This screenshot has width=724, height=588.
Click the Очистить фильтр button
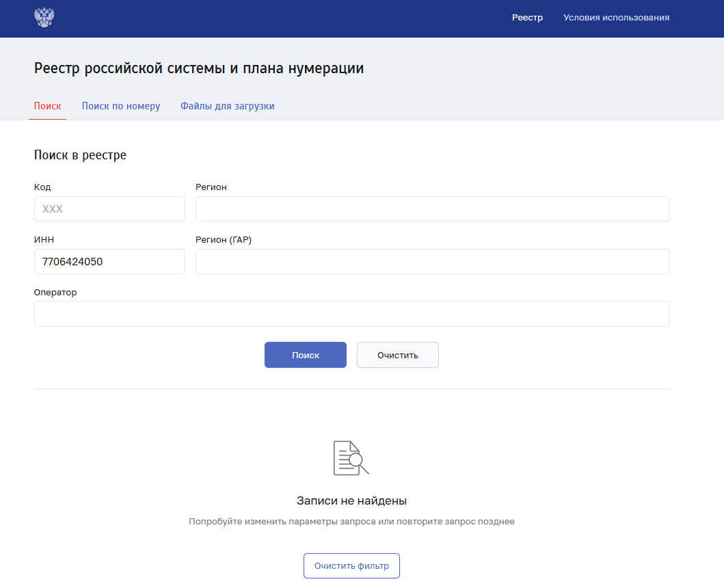tap(351, 566)
